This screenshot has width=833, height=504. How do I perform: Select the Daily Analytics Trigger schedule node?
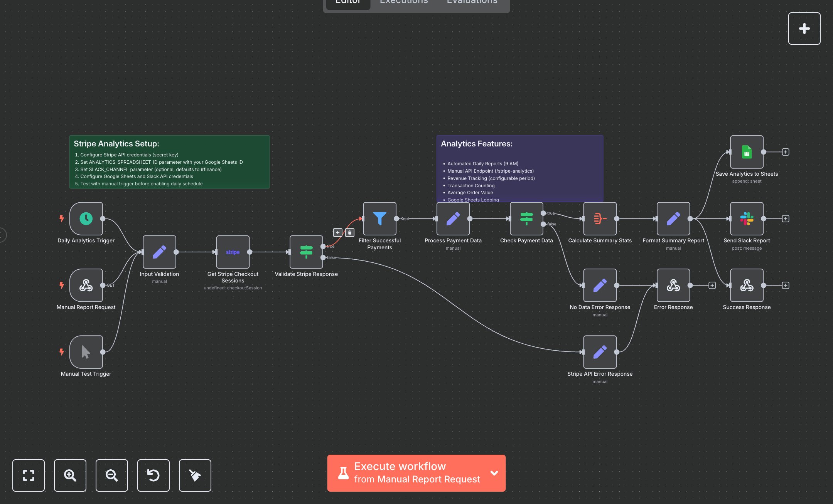coord(86,219)
